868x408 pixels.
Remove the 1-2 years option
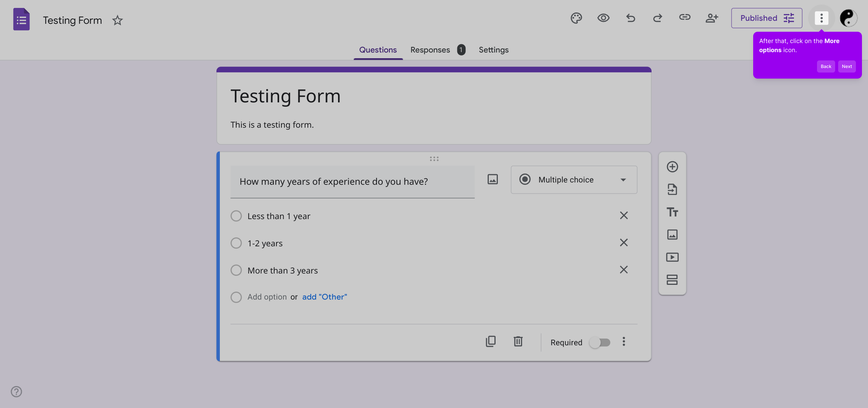[x=624, y=243]
